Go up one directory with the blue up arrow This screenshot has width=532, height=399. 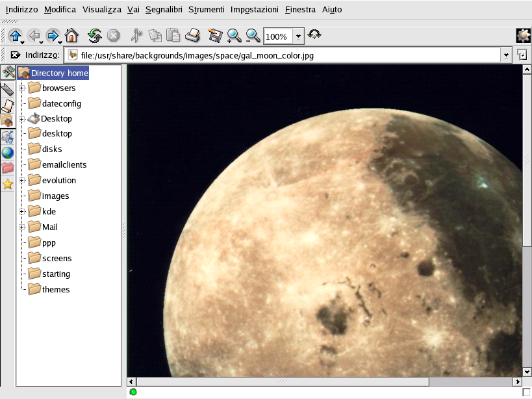(x=15, y=35)
